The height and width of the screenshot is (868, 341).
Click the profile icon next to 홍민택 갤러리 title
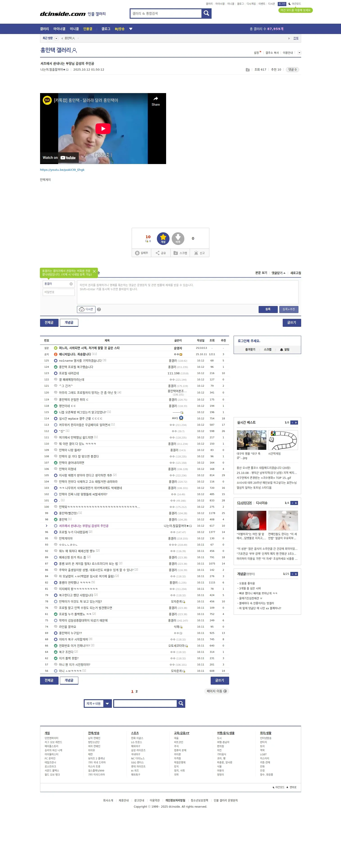(x=75, y=50)
